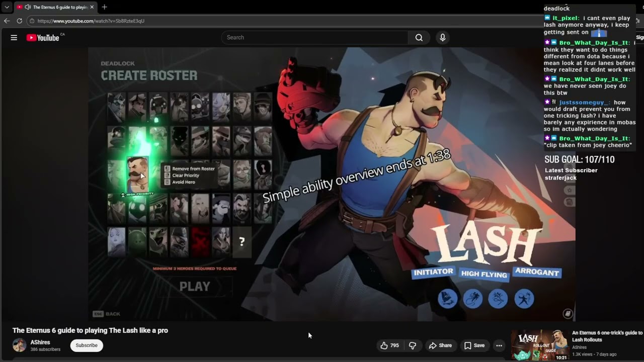
Task: Click the INITIATOR hero tag
Action: 433,271
